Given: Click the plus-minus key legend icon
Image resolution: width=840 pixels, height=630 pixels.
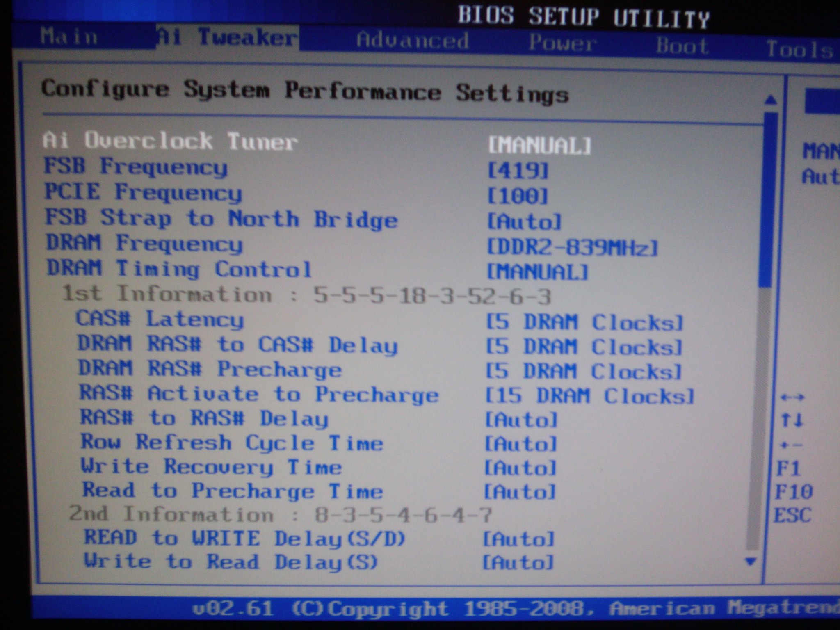Looking at the screenshot, I should [x=792, y=445].
